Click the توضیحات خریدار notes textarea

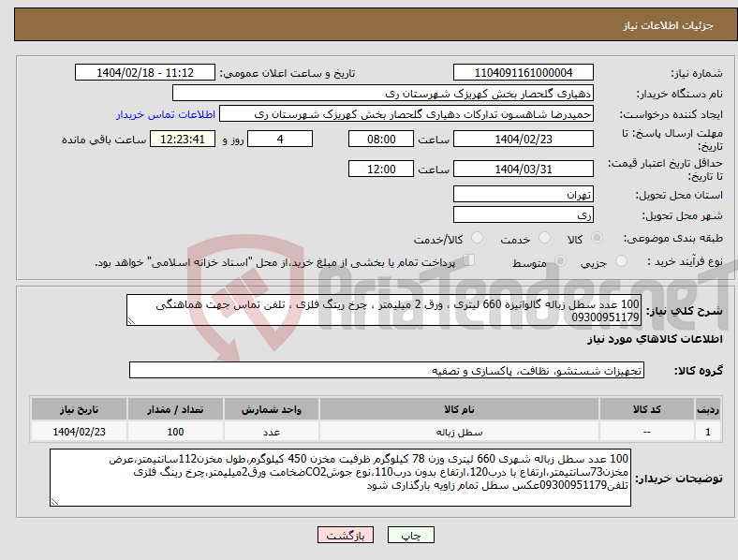pos(340,478)
